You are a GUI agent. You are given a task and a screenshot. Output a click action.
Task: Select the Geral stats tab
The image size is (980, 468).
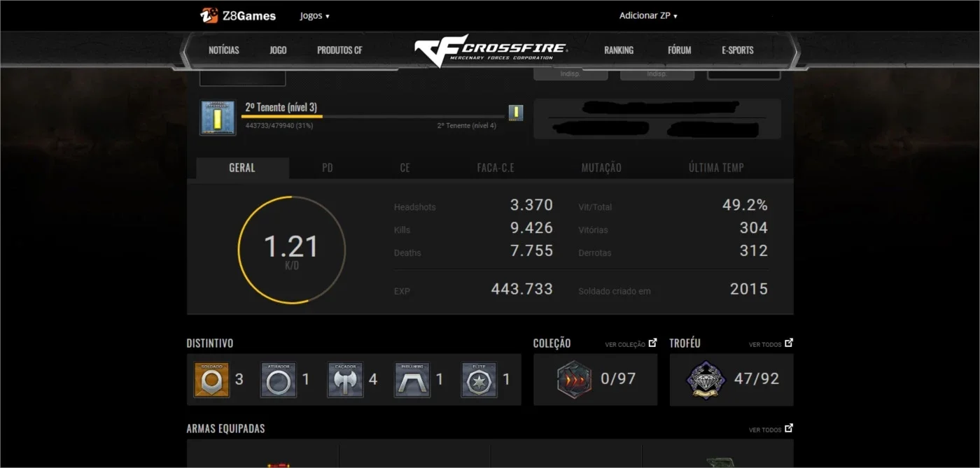[242, 168]
